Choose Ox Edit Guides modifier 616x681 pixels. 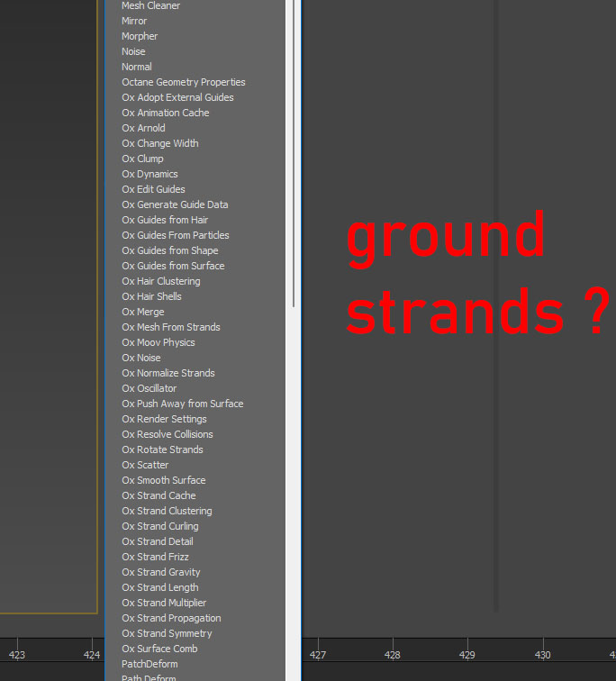(x=153, y=189)
